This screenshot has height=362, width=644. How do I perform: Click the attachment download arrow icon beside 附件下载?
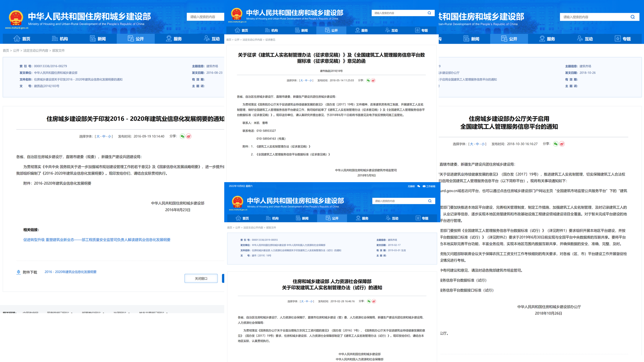[x=18, y=272]
